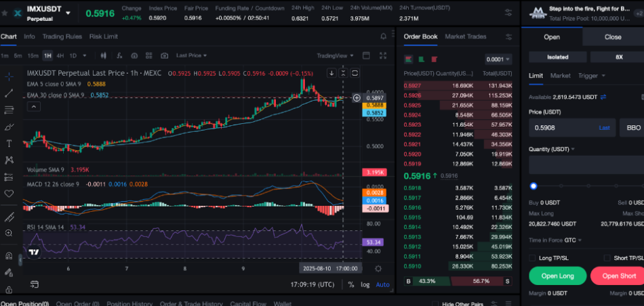Screen dimensions: 644x306
Task: Expand more timeframes dropdown after 1D
Action: pyautogui.click(x=85, y=56)
